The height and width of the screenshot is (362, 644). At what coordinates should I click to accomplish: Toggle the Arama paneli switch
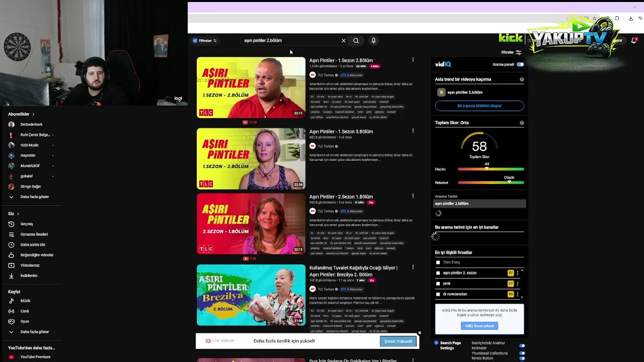520,64
